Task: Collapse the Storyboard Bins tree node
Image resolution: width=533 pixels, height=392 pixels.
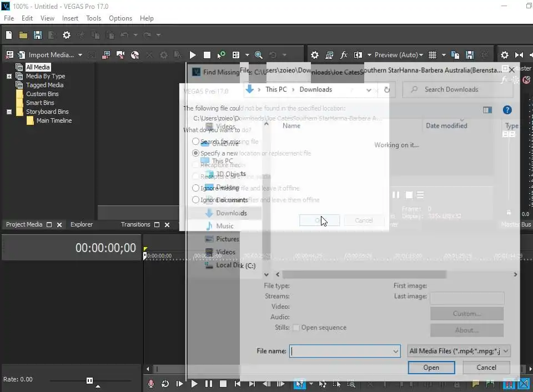Action: [9, 112]
